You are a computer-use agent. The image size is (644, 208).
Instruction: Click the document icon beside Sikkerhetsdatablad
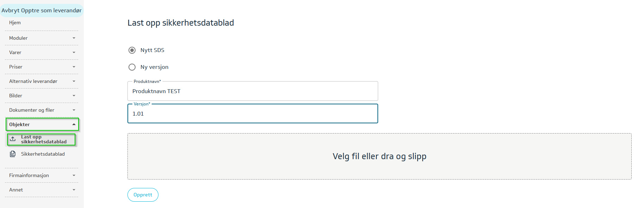click(x=13, y=154)
